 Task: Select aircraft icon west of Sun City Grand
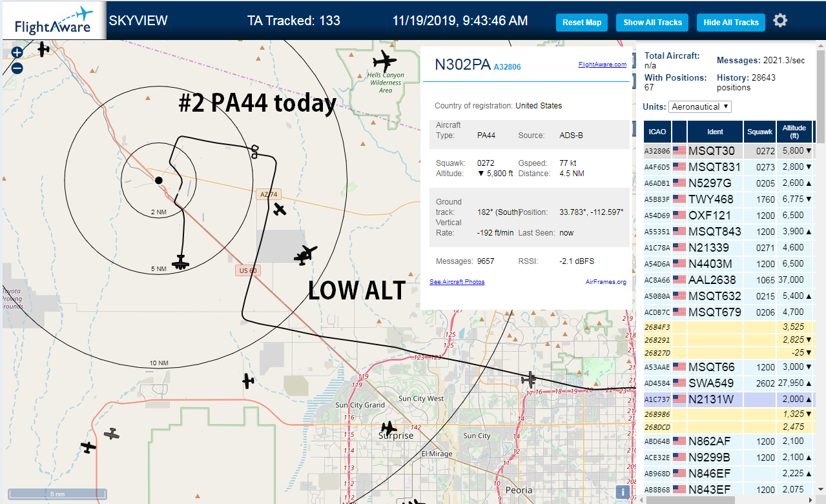click(249, 381)
